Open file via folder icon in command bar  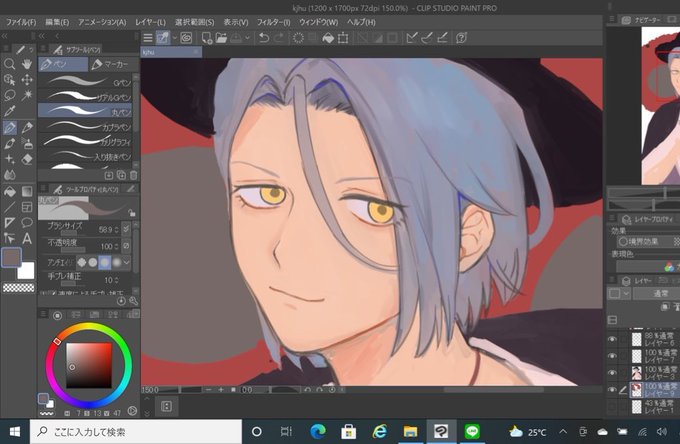pos(221,38)
